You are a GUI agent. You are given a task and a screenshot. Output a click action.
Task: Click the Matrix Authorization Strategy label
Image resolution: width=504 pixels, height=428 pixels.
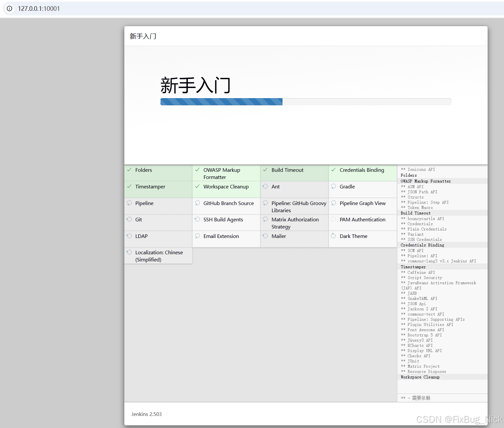295,223
